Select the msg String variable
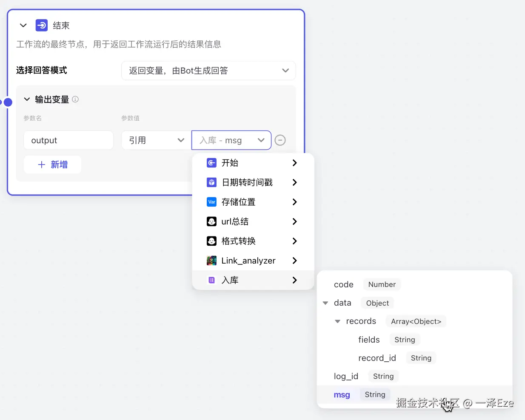 (414, 394)
